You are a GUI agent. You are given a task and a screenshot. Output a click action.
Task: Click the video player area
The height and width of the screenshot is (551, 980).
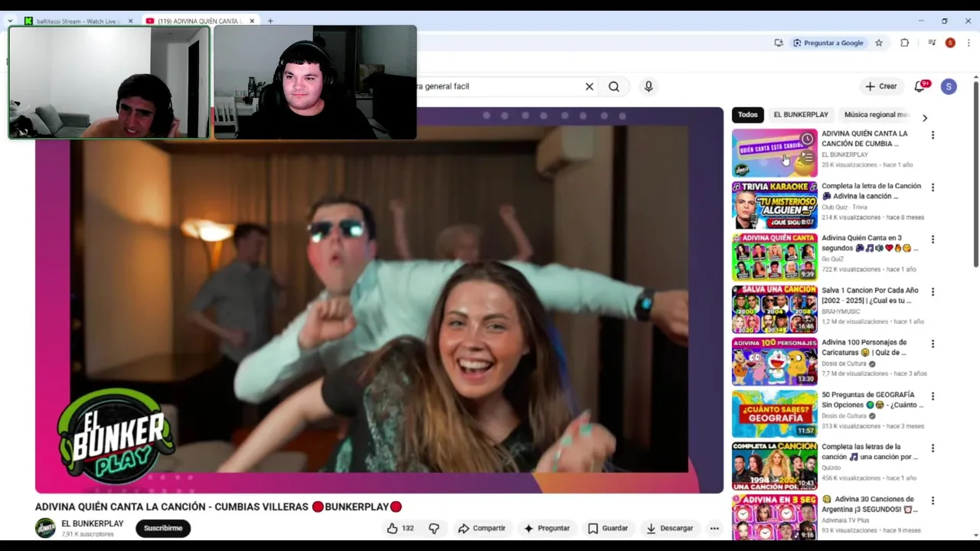point(379,300)
